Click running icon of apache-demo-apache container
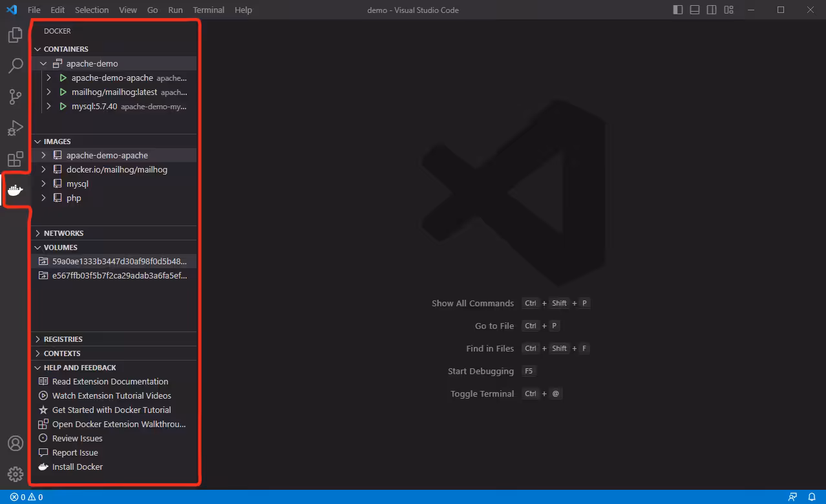This screenshot has width=826, height=504. click(63, 78)
